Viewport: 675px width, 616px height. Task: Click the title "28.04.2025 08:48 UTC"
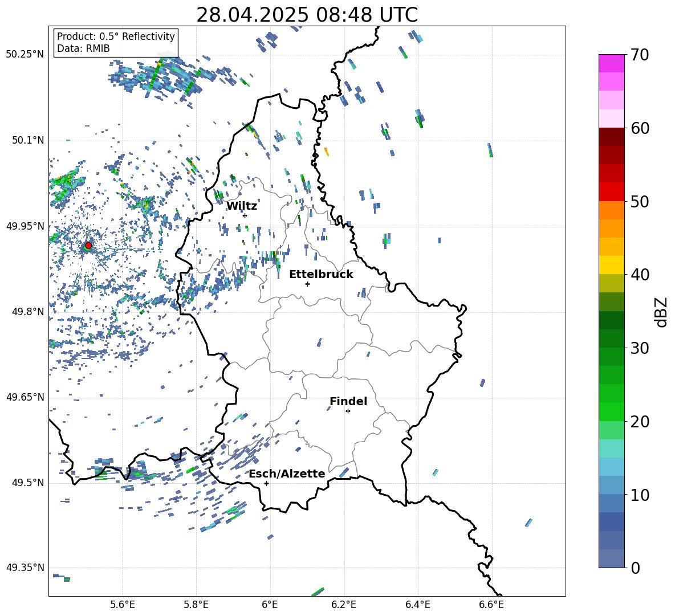[x=307, y=15]
